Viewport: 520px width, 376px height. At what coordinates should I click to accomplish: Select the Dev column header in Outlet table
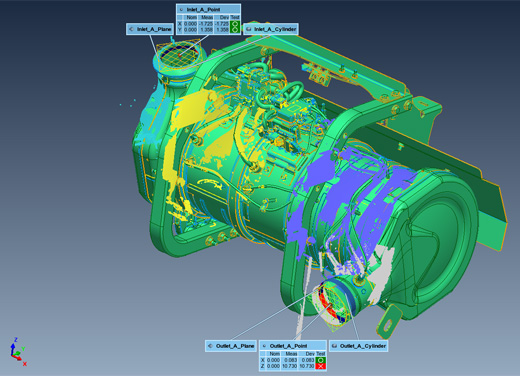[x=310, y=354]
